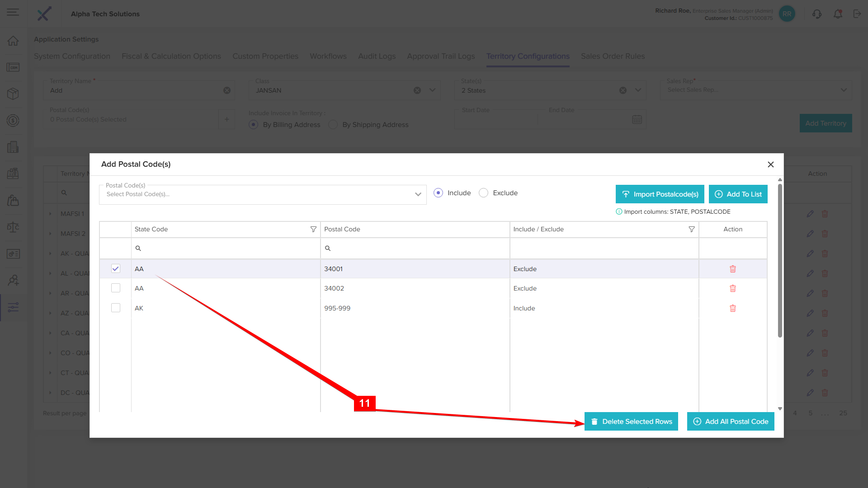Open the hamburger menu icon
868x488 pixels.
pyautogui.click(x=13, y=12)
